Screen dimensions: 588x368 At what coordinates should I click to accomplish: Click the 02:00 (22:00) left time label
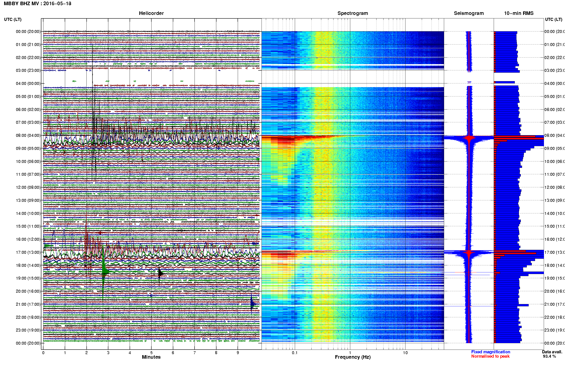(28, 58)
